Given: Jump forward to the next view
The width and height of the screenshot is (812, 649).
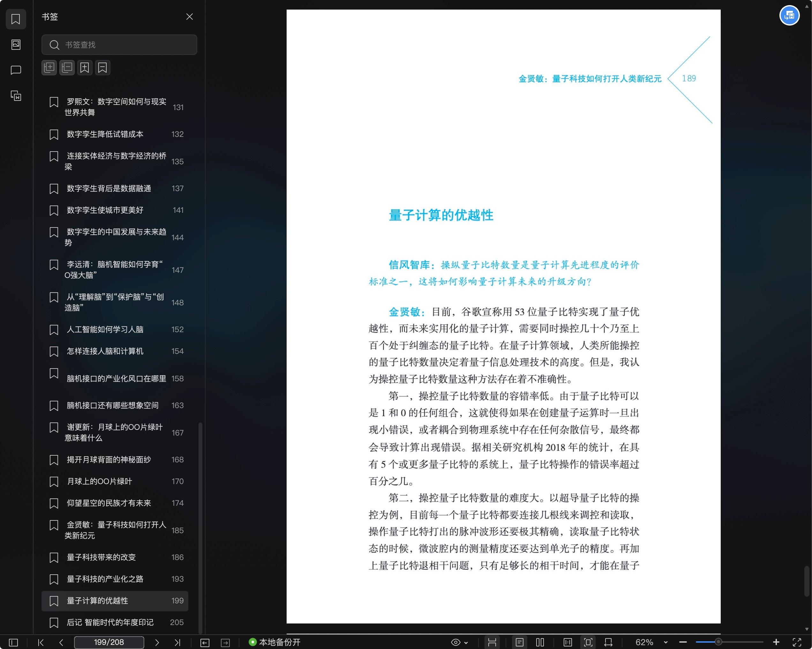Looking at the screenshot, I should [225, 643].
